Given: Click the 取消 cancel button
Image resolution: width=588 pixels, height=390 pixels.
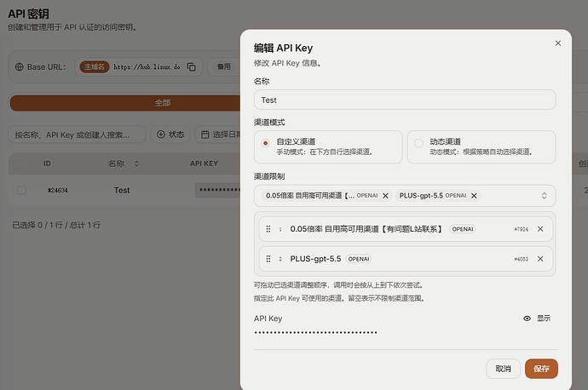Looking at the screenshot, I should click(503, 369).
